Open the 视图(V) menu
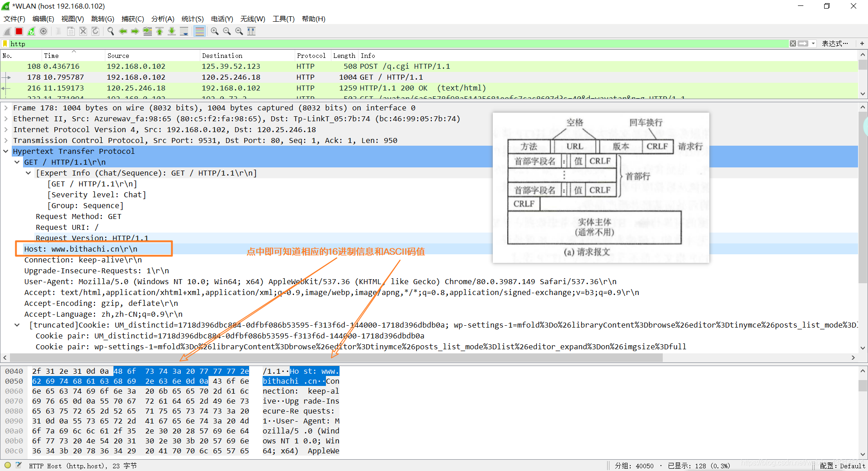 (x=73, y=19)
